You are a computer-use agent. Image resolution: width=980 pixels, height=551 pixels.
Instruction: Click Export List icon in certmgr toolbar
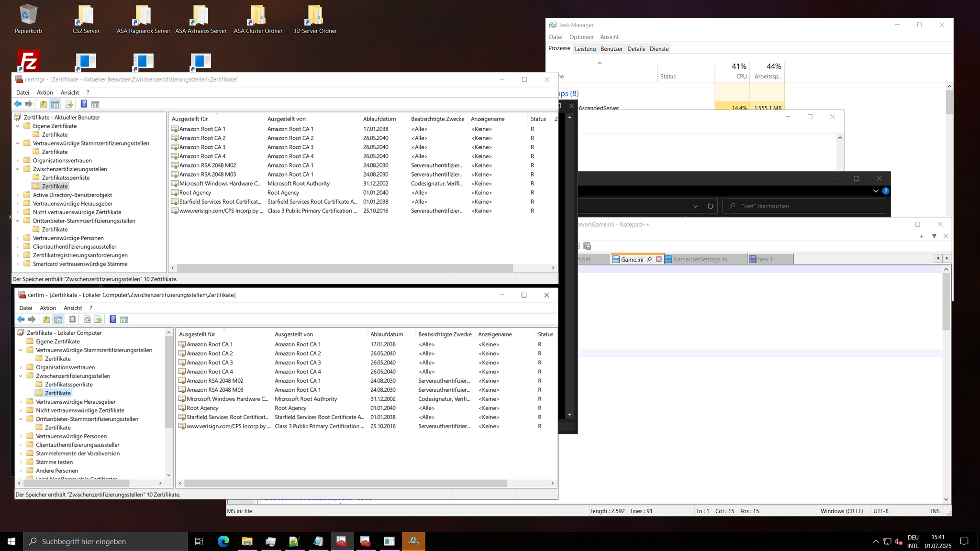click(x=69, y=104)
